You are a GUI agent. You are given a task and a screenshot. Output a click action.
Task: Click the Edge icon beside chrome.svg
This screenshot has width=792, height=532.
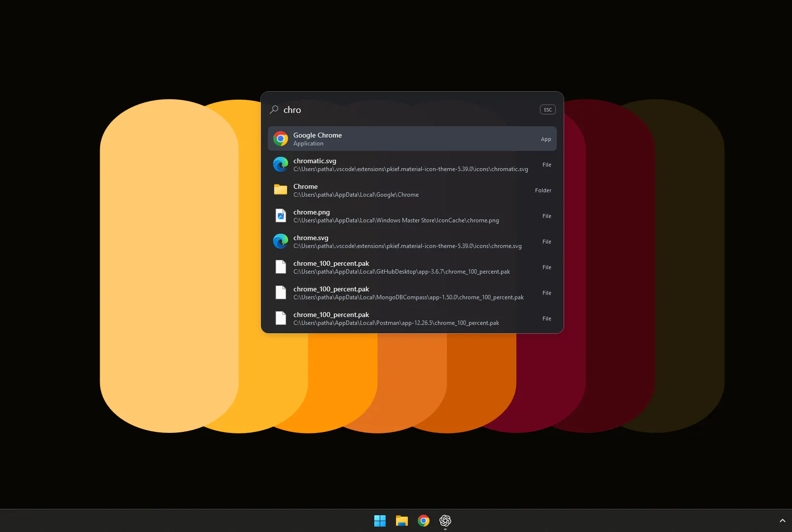(x=281, y=241)
